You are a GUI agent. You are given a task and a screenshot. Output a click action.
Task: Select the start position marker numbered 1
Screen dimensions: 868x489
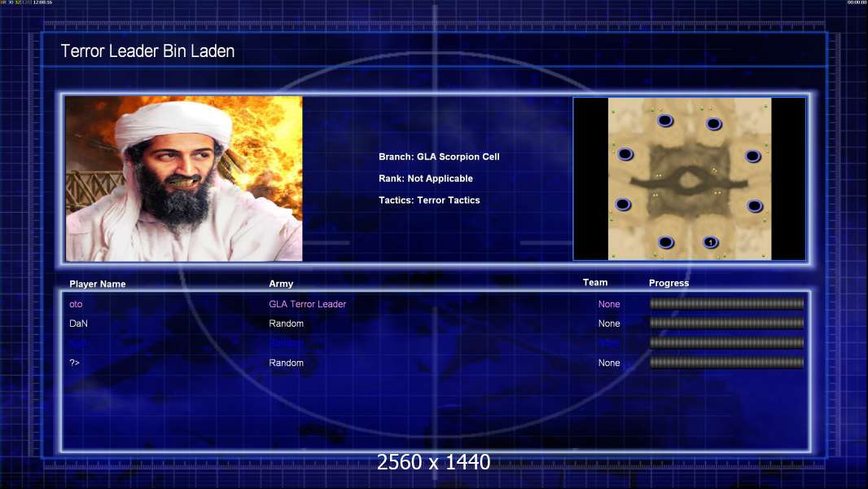tap(711, 242)
